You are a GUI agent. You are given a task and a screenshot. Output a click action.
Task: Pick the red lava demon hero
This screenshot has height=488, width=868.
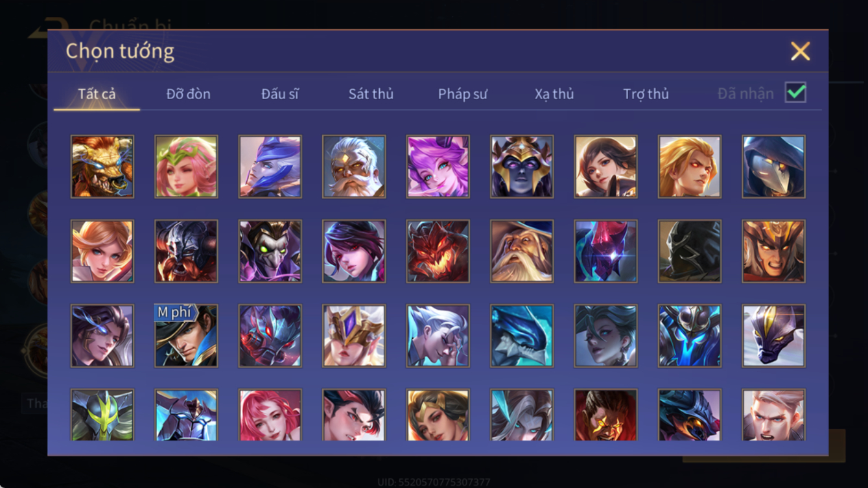[x=438, y=251]
